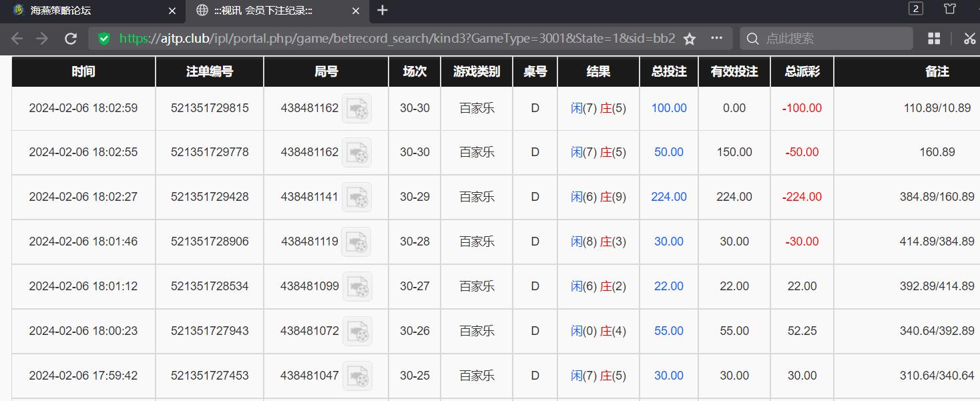Click the 局号 column header
The width and height of the screenshot is (980, 401).
point(326,71)
